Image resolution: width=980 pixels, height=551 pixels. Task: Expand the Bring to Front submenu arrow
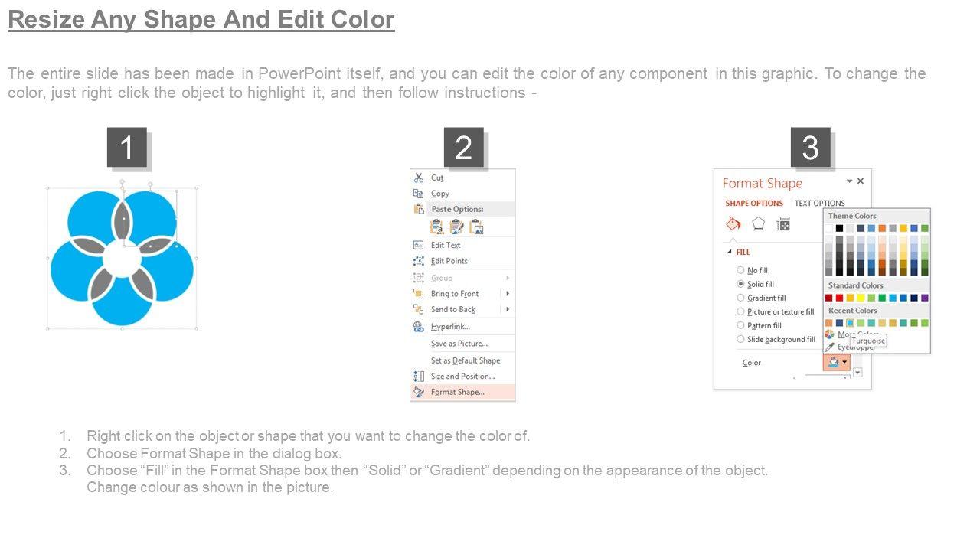pyautogui.click(x=507, y=294)
